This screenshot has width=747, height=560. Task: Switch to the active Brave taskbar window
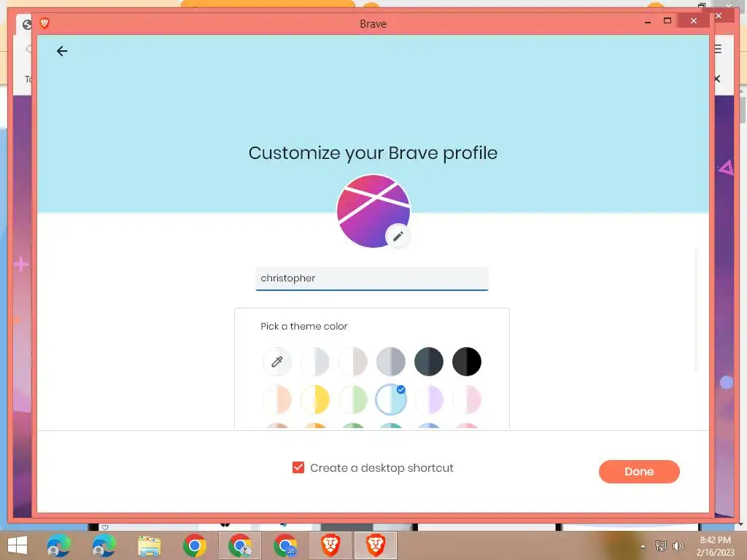tap(376, 545)
